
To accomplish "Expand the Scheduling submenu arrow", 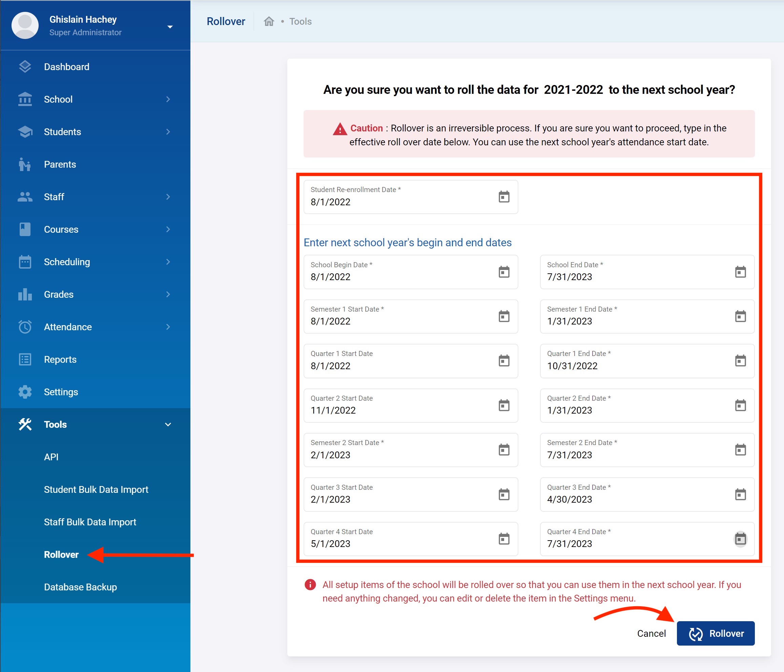I will click(x=168, y=262).
